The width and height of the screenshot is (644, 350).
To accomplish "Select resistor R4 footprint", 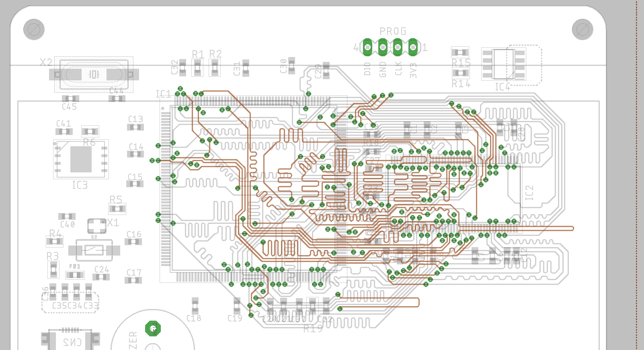I will [x=54, y=242].
